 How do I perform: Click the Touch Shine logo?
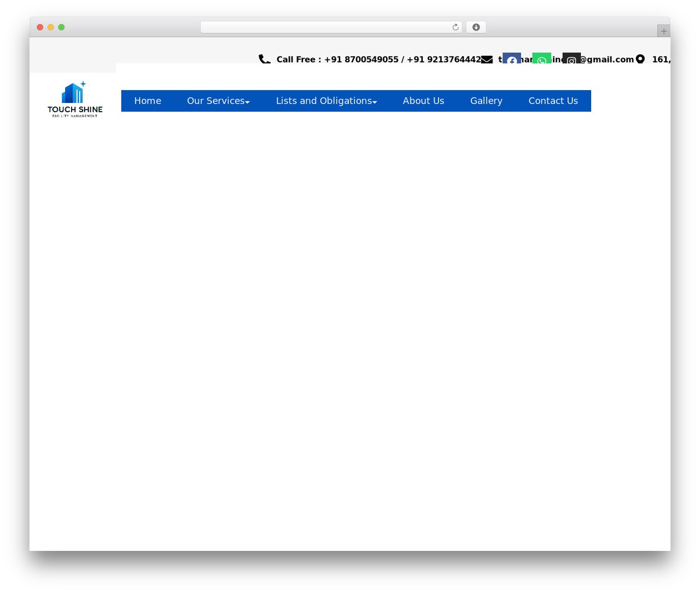click(75, 99)
